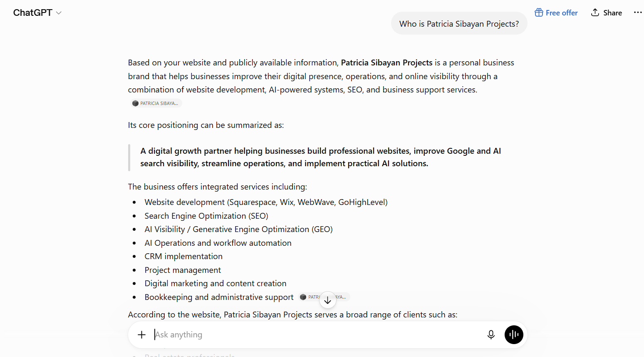Click the Share upload icon
Screen dimensions: 644x357
(x=595, y=12)
